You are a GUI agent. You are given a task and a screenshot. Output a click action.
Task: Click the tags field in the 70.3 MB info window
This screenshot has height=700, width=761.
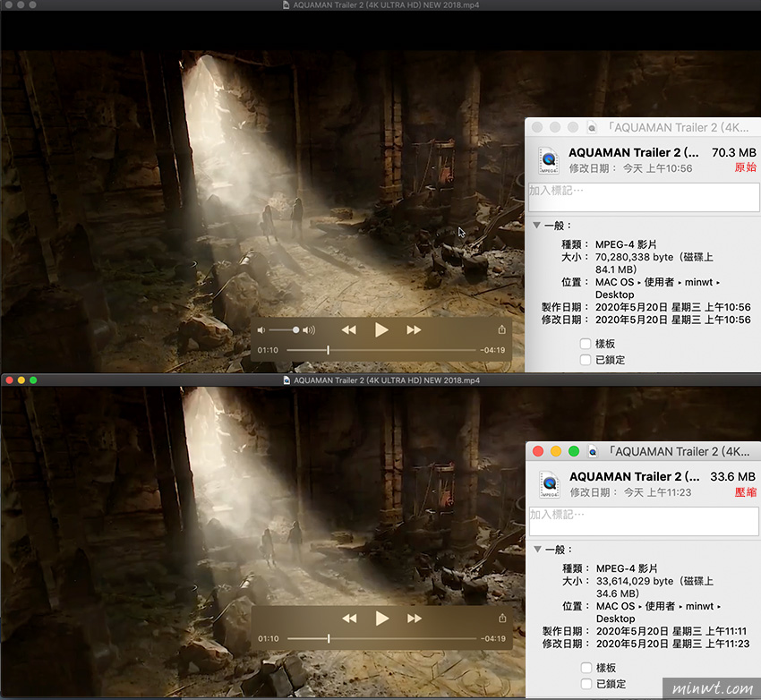pos(644,197)
